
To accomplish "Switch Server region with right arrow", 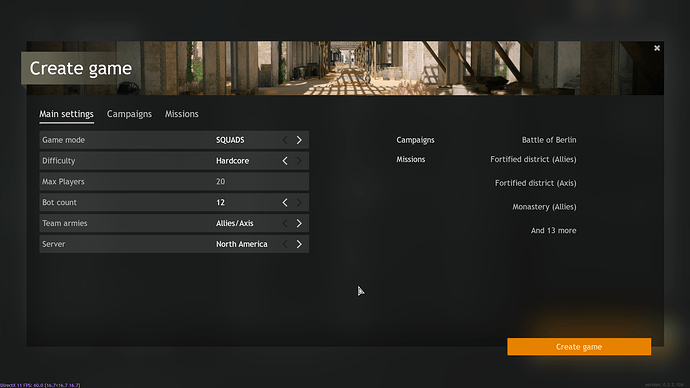I will coord(299,244).
